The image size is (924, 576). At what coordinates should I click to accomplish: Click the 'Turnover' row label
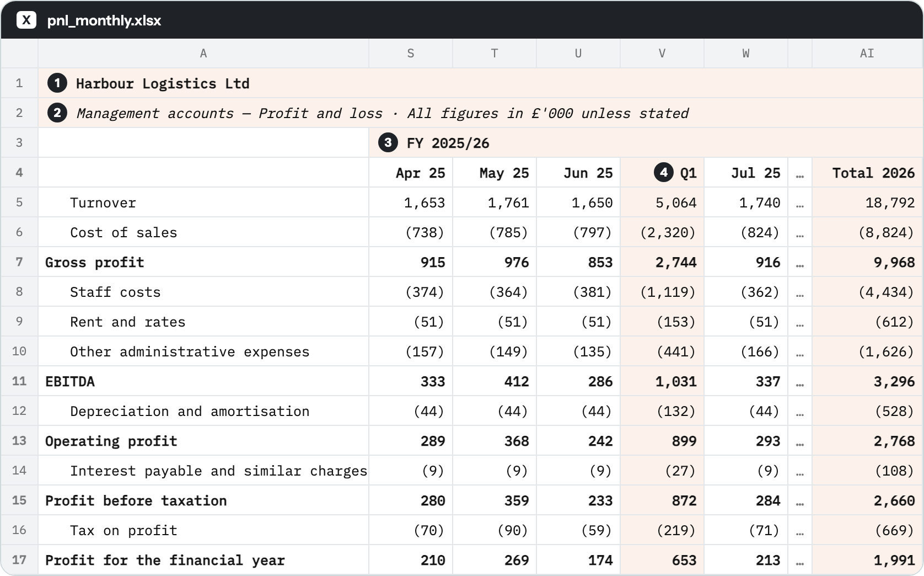click(103, 203)
